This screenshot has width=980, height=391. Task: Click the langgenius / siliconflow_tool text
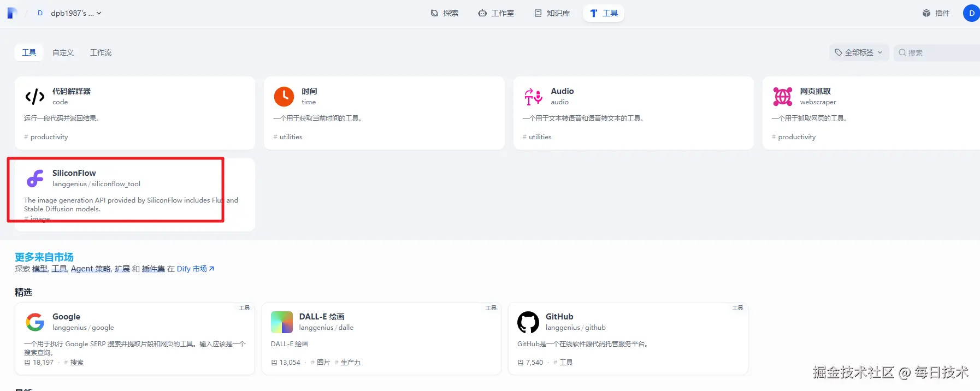(x=96, y=184)
